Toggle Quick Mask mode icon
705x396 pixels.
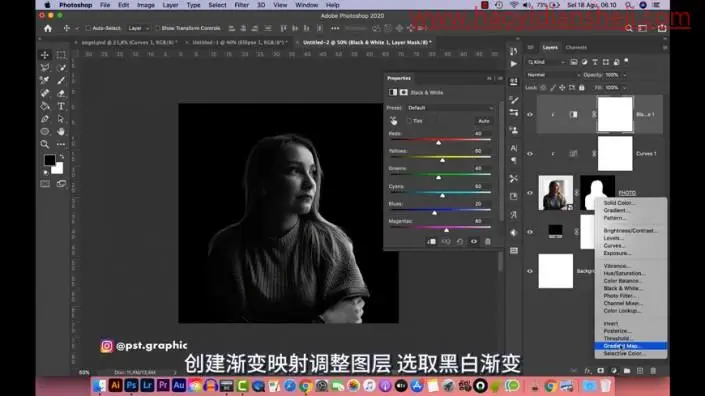[x=45, y=184]
